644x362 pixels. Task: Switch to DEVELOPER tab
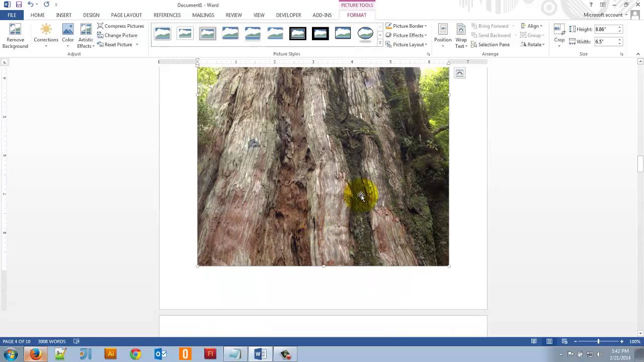288,15
